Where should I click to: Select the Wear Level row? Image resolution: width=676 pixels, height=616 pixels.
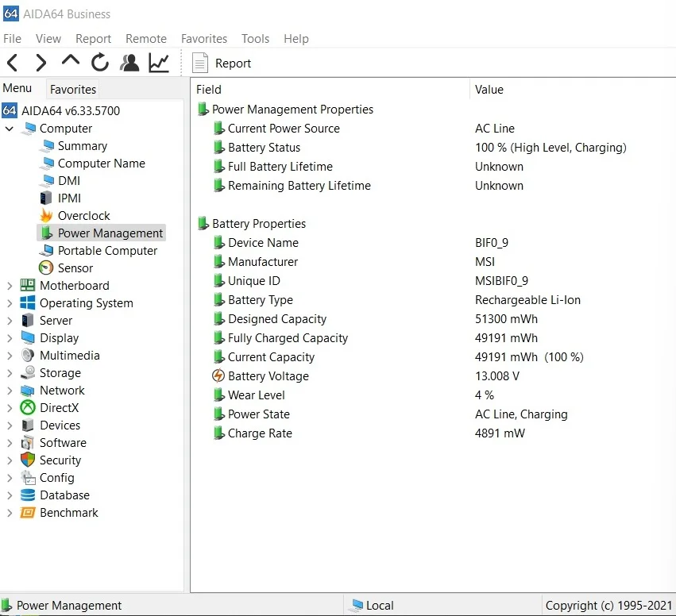[x=433, y=395]
